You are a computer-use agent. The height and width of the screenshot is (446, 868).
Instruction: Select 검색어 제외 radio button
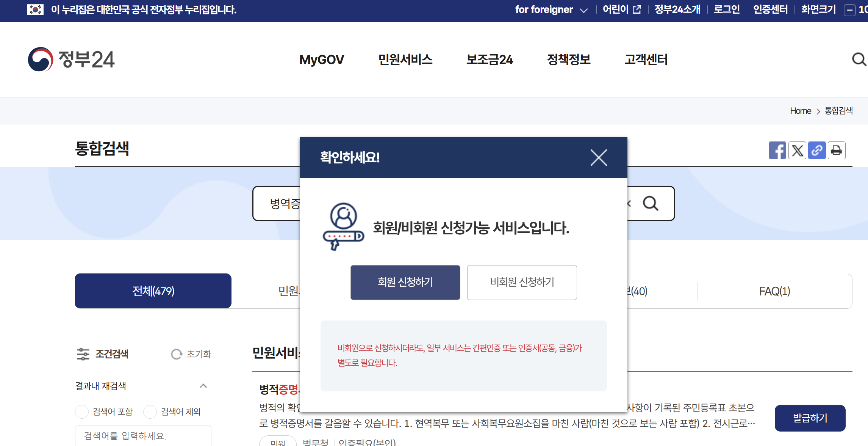[150, 411]
